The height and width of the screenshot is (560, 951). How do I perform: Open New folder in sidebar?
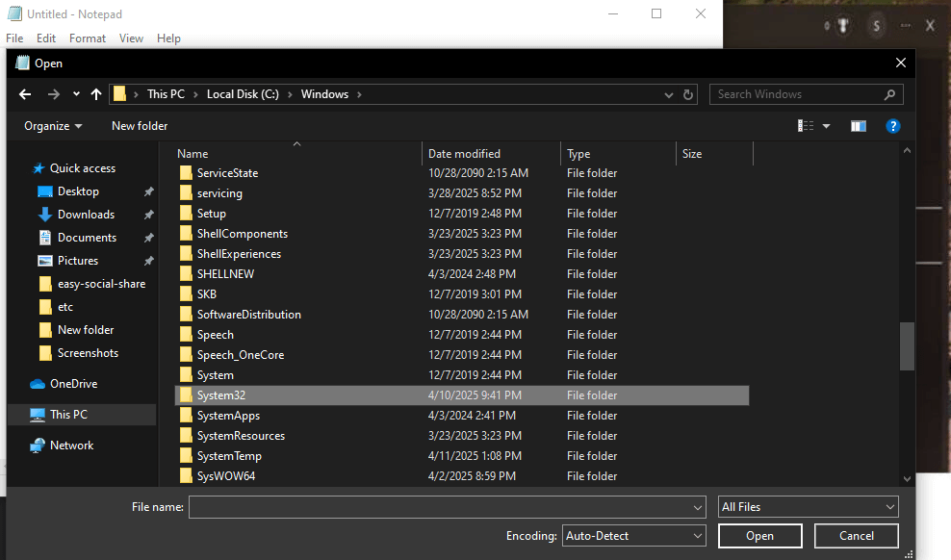coord(86,329)
